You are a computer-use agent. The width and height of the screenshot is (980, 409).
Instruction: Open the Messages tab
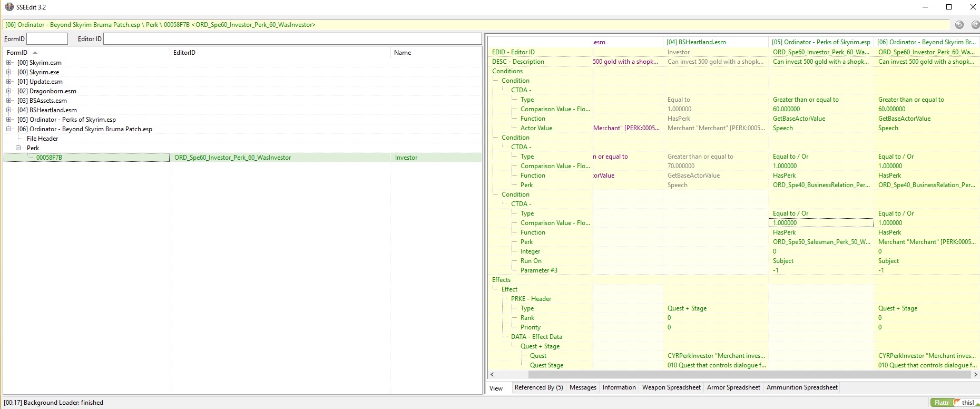pos(583,387)
